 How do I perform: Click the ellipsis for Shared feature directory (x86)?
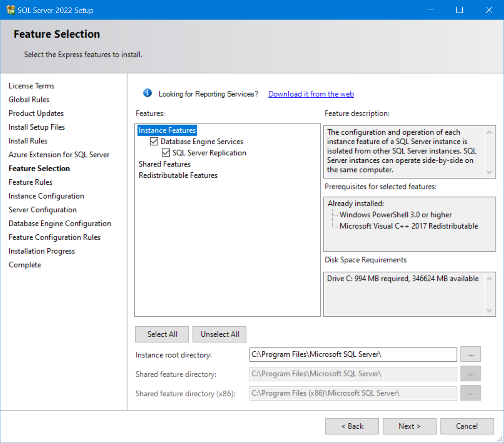(x=471, y=393)
